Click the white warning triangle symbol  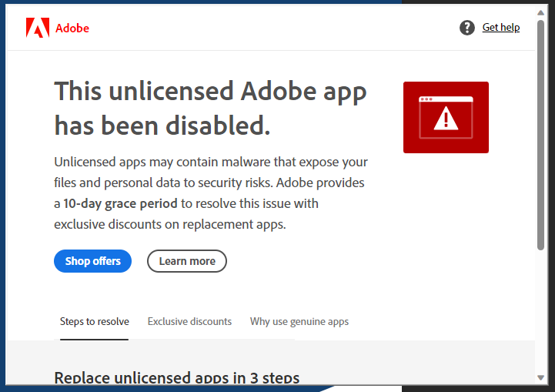[x=446, y=119]
